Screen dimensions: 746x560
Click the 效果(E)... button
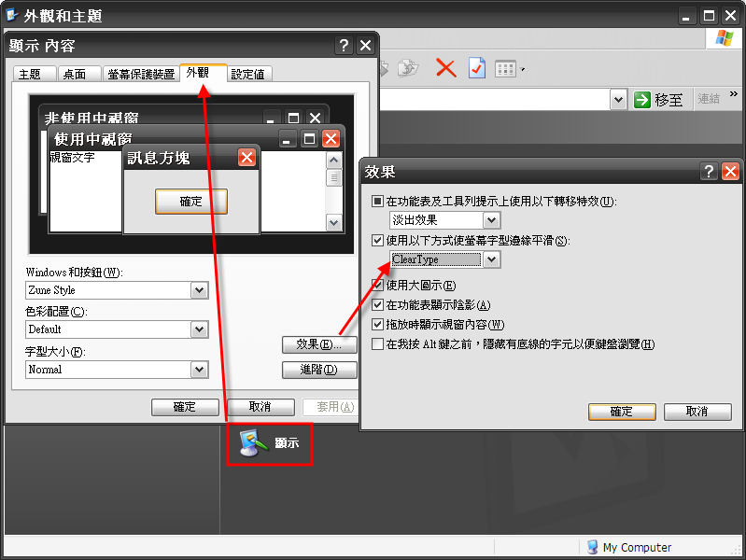319,344
